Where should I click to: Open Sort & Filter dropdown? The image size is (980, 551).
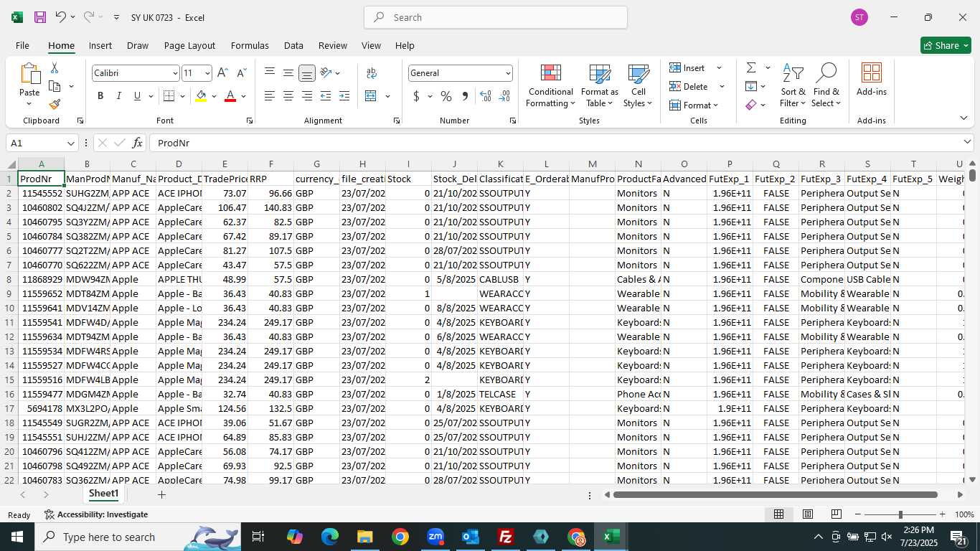click(x=793, y=85)
